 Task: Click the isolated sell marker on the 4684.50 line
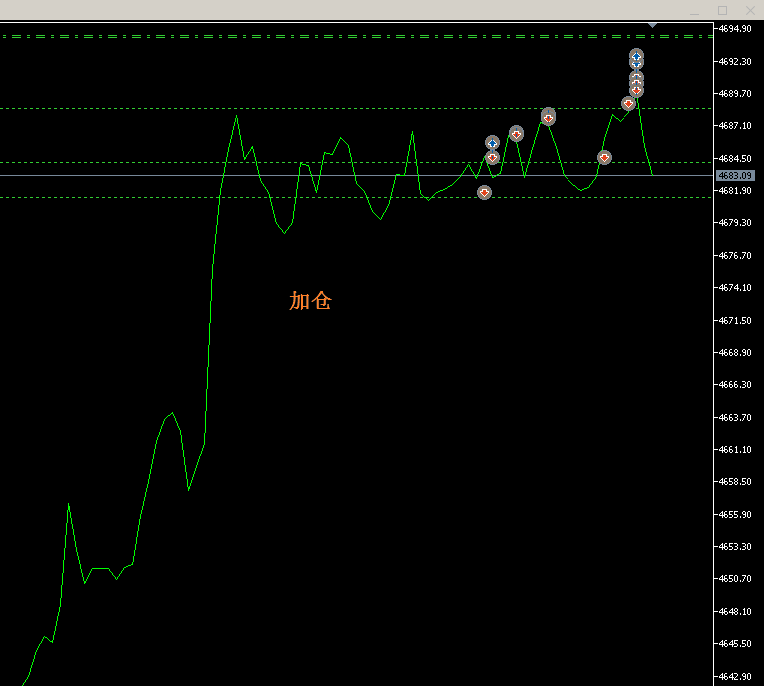(604, 157)
